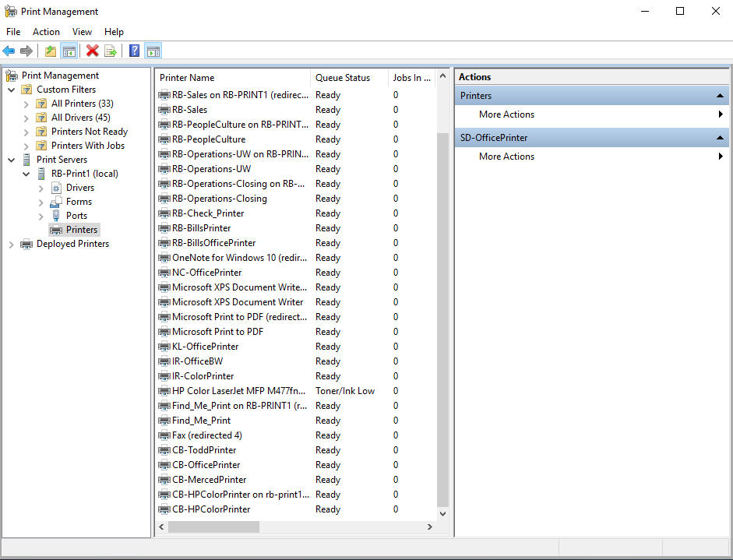The width and height of the screenshot is (733, 560).
Task: Click the vertical scrollbar down arrow
Action: click(x=442, y=514)
